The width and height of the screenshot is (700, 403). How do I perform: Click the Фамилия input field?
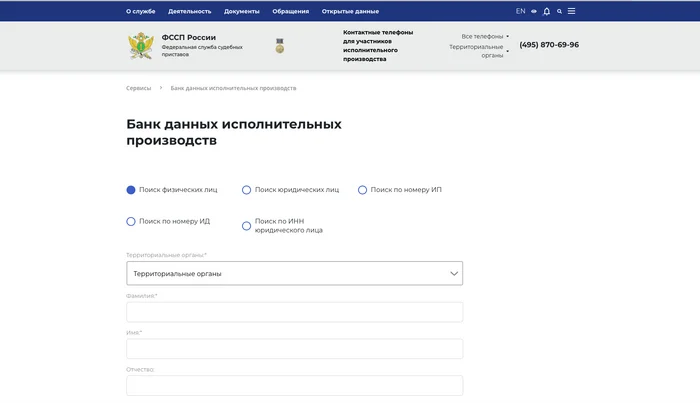(295, 312)
